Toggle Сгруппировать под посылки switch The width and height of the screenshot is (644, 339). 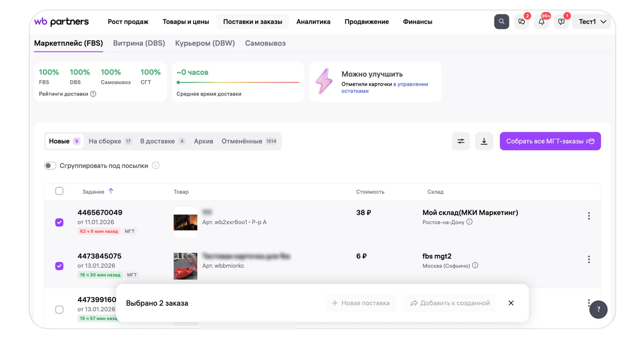50,166
